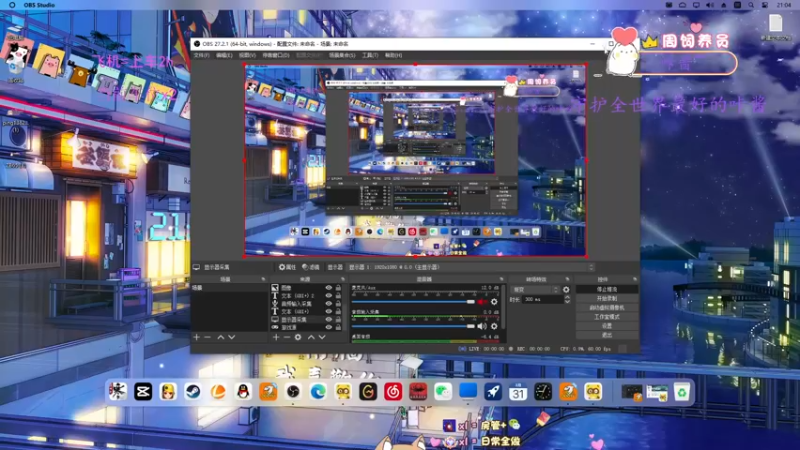Open the source Filters button
The image size is (800, 450).
pos(311,267)
